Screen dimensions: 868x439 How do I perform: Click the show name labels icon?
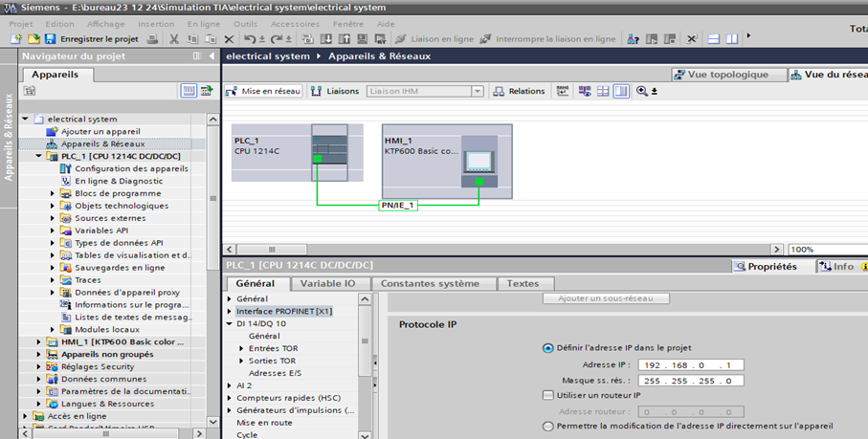563,91
